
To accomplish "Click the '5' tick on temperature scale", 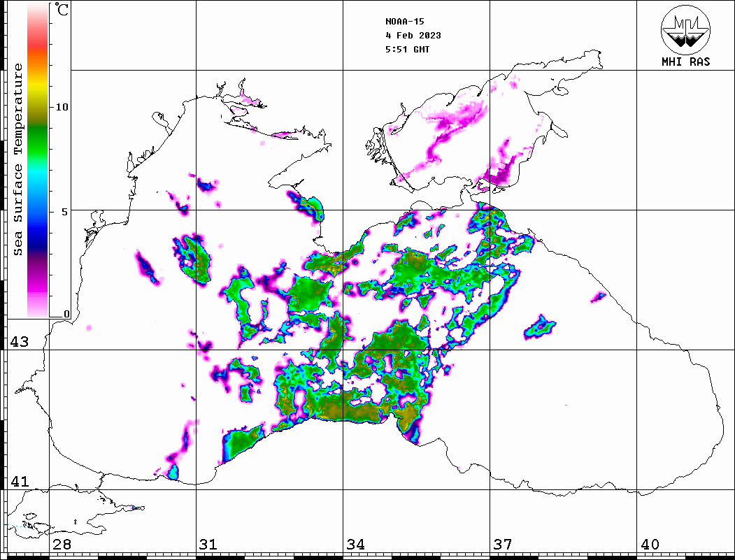I will 64,212.
